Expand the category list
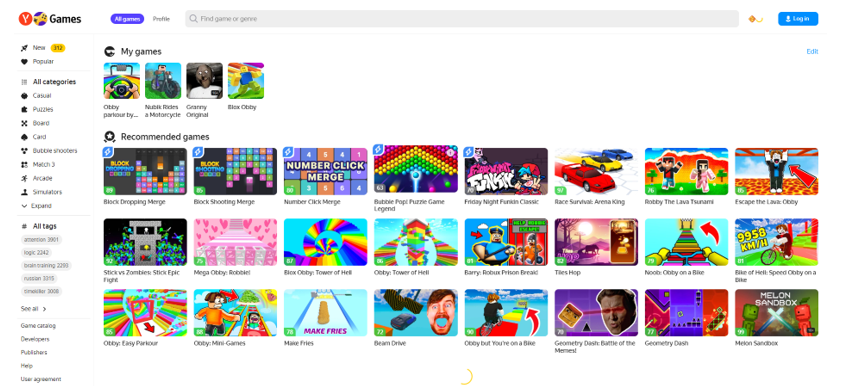Screen dimensions: 857x386 point(36,206)
